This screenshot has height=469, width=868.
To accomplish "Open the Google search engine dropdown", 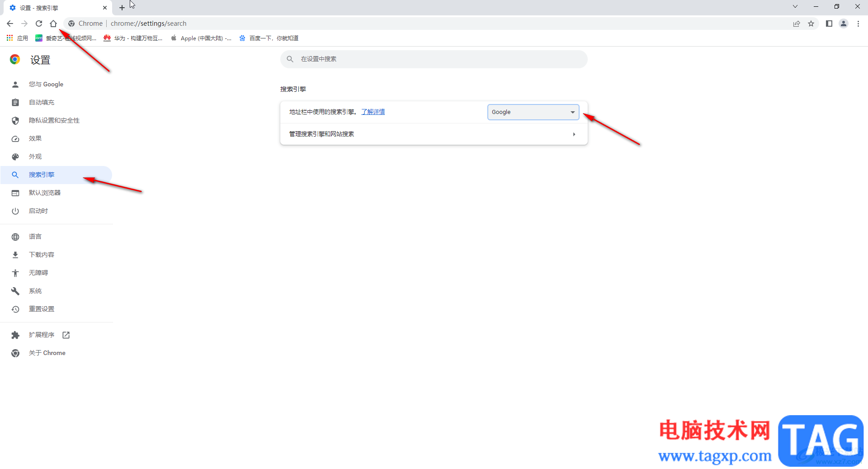I will click(x=533, y=112).
